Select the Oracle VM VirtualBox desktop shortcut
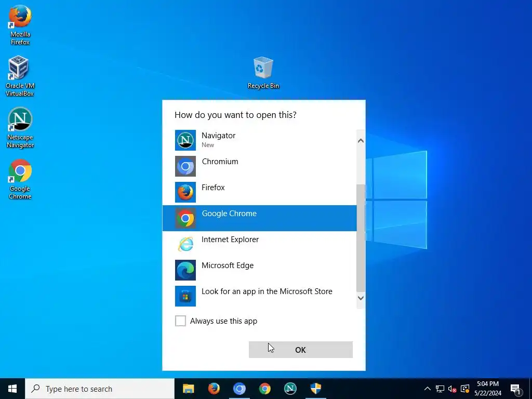The image size is (532, 399). pyautogui.click(x=20, y=77)
